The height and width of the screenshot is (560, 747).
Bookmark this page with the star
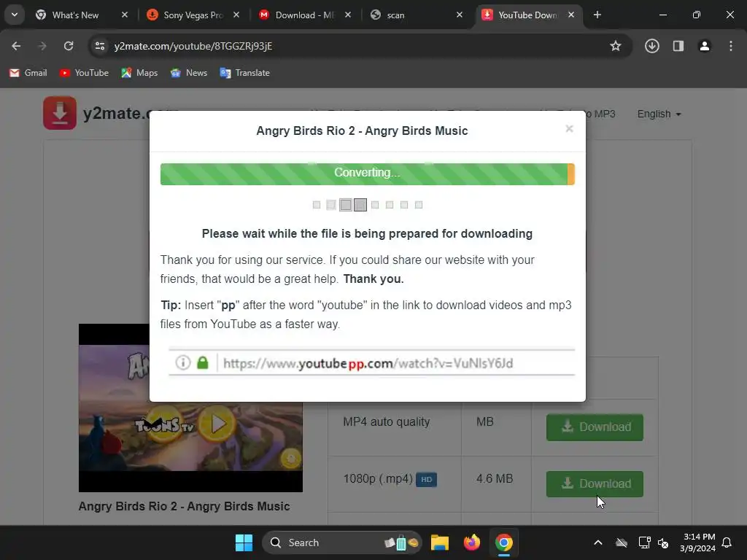(616, 46)
